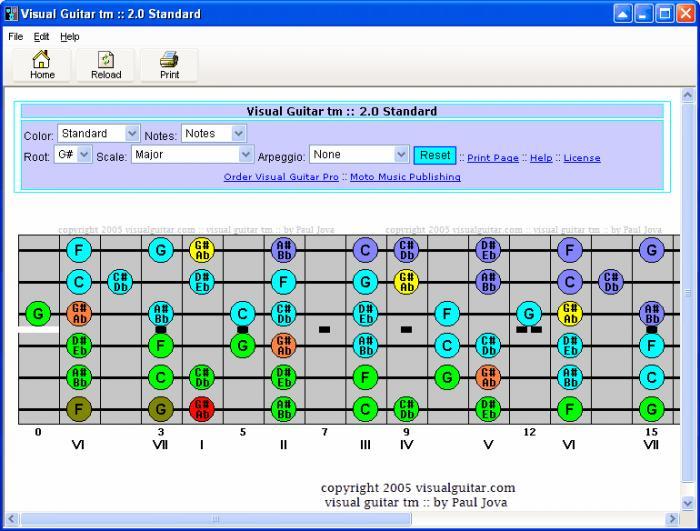Viewport: 700px width, 531px height.
Task: Open the File menu
Action: pyautogui.click(x=16, y=37)
